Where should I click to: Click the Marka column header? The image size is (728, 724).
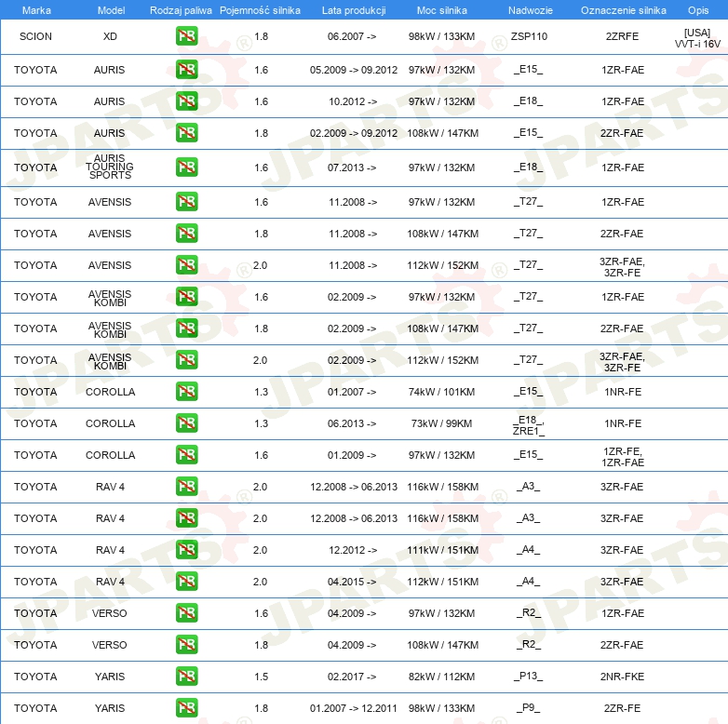tap(36, 10)
